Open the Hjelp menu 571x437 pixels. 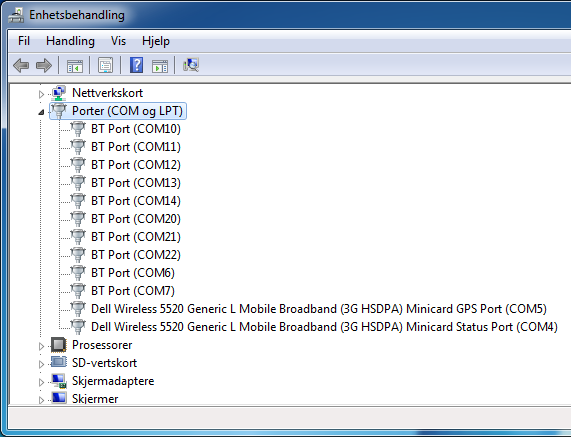(156, 41)
